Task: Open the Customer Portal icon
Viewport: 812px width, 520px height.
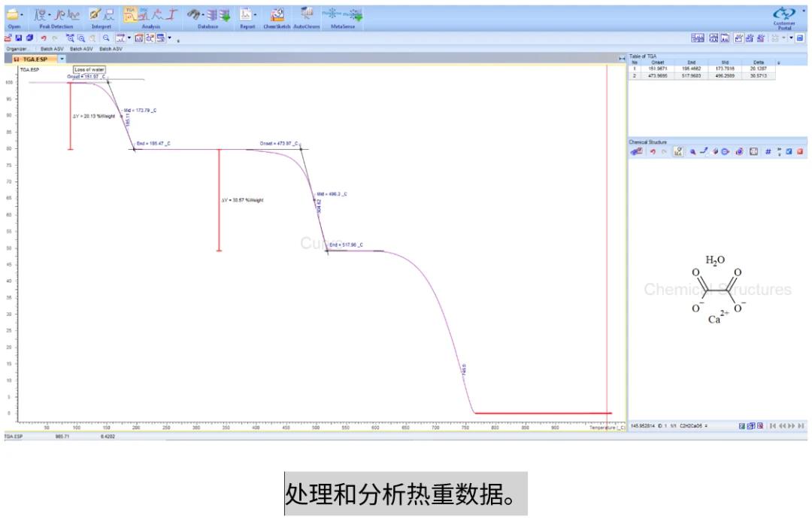Action: (x=784, y=14)
